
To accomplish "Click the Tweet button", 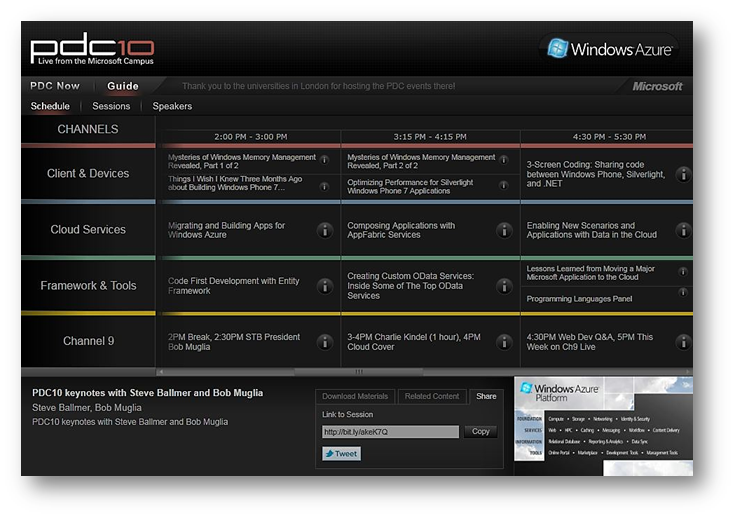I will pos(341,453).
